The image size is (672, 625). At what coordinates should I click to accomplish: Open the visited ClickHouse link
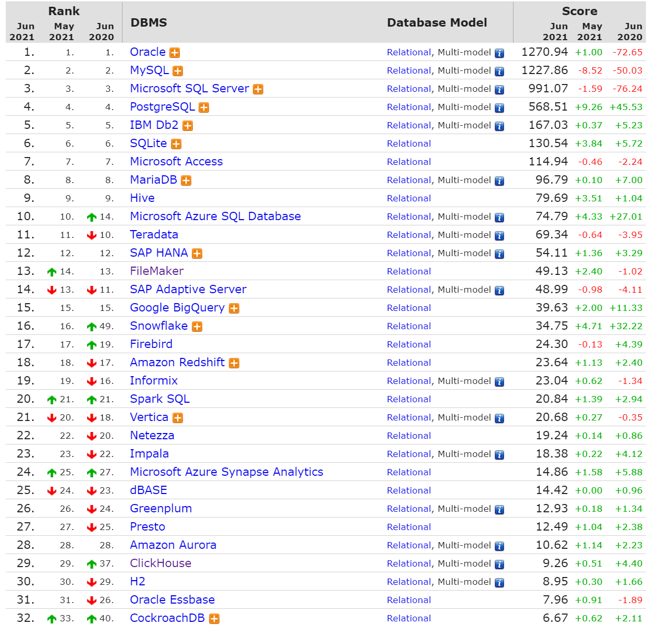tap(161, 563)
